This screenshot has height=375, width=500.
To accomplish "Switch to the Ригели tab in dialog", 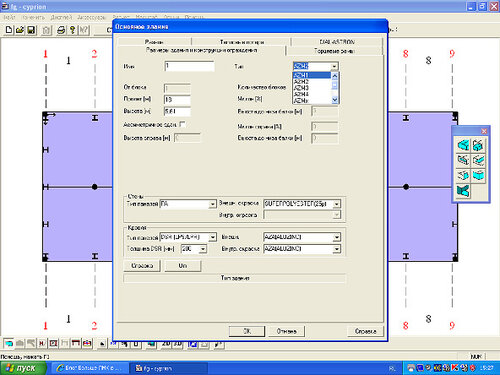I will tap(154, 42).
